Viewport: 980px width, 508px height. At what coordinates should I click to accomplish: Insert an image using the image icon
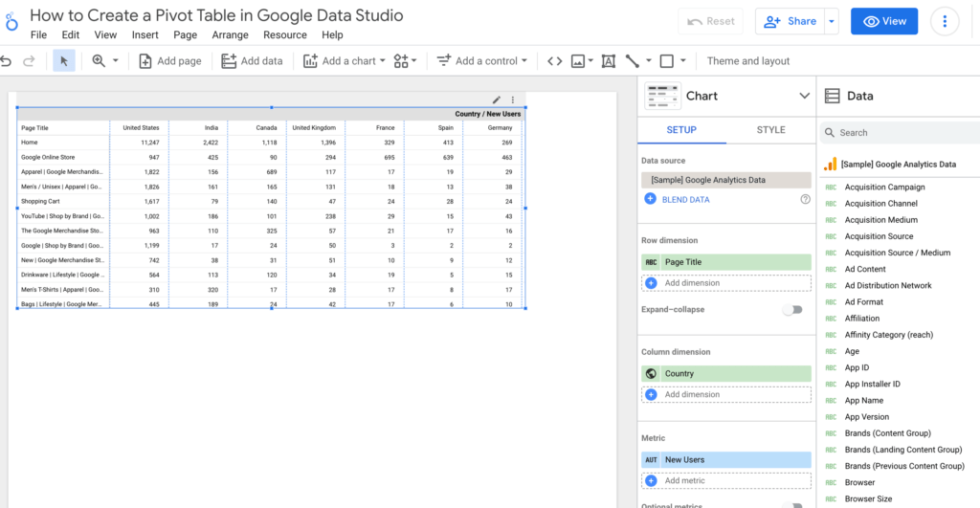pos(577,61)
